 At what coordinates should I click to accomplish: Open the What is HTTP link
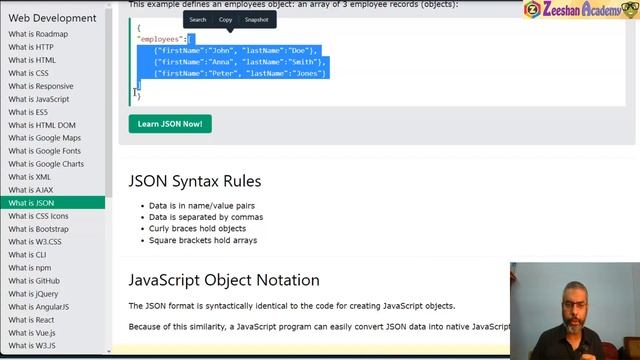tap(31, 47)
